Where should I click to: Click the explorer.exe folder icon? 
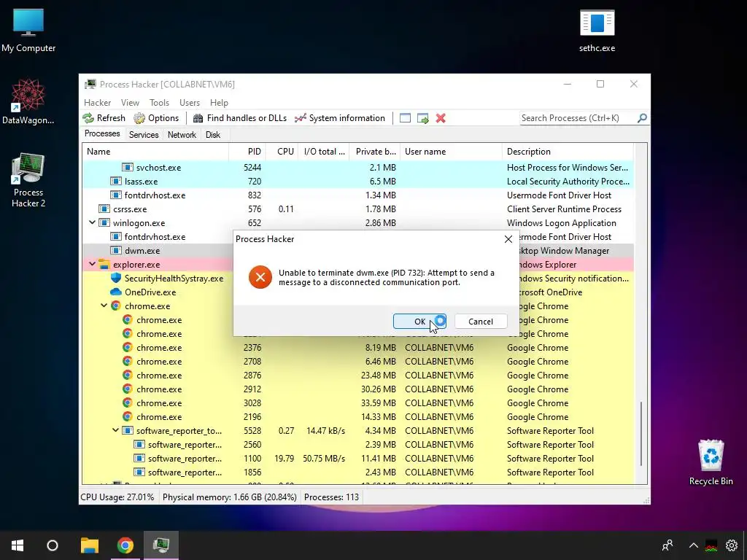[104, 264]
